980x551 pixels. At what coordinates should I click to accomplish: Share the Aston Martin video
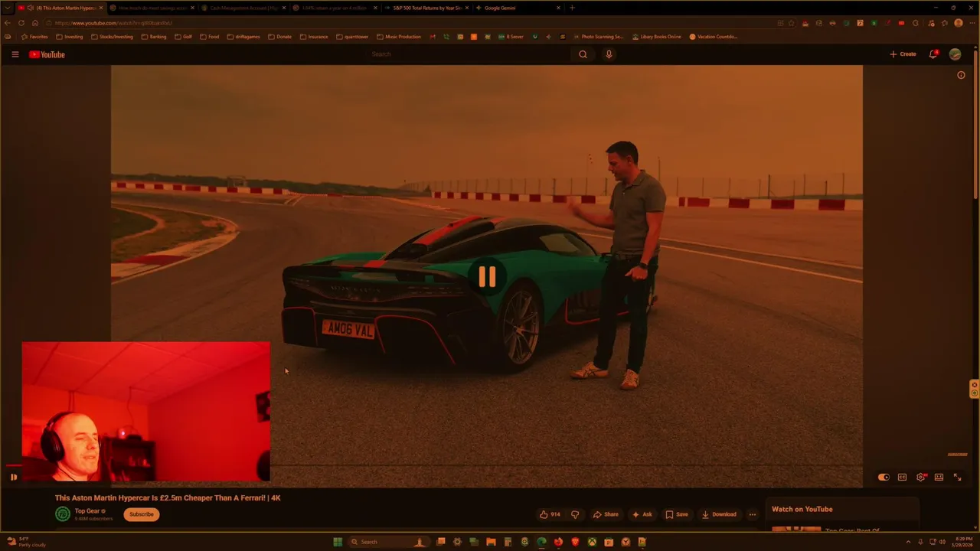(605, 514)
